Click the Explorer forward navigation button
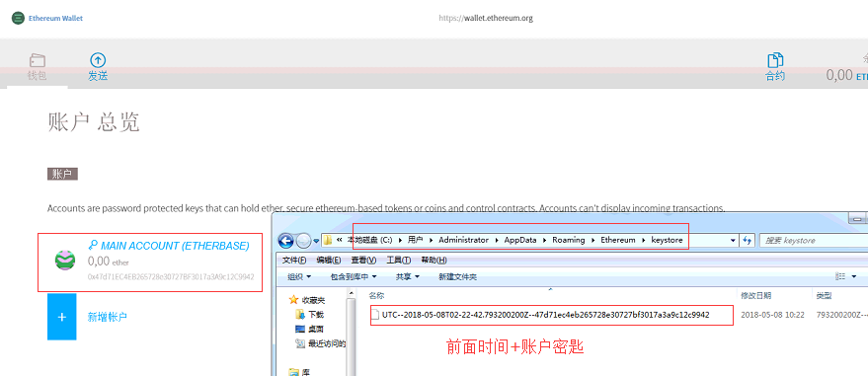The image size is (868, 376). pos(303,241)
